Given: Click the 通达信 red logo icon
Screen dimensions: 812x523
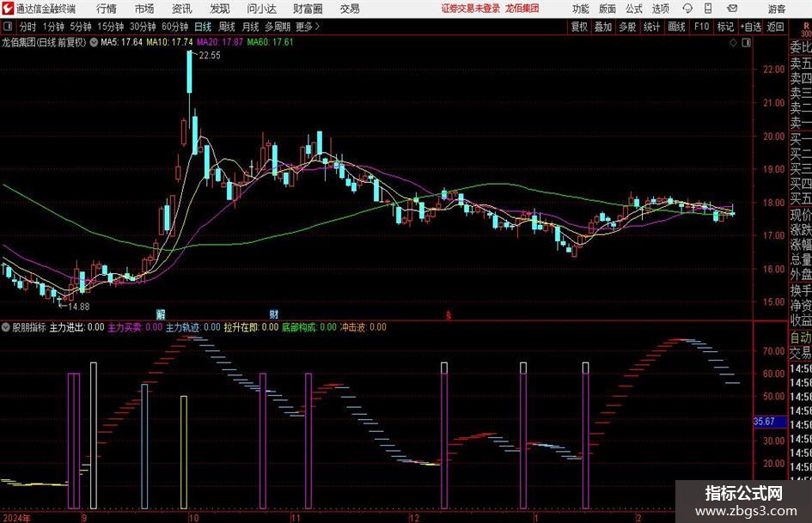Looking at the screenshot, I should (x=7, y=9).
